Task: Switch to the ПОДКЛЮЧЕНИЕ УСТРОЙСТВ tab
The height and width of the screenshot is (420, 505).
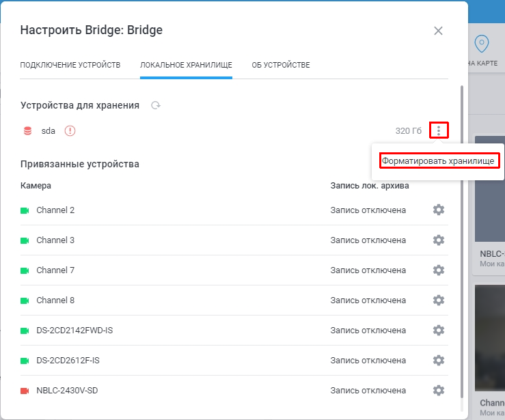Action: click(x=70, y=65)
